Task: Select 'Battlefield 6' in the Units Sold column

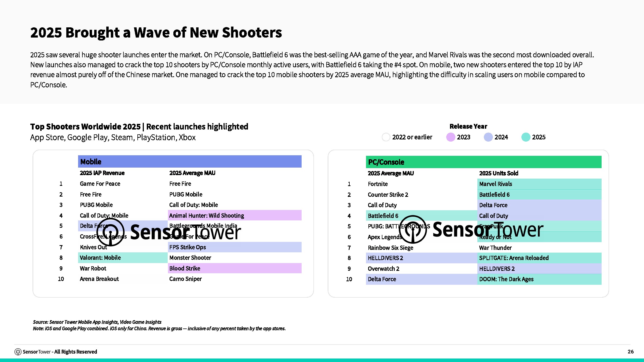Action: 539,195
